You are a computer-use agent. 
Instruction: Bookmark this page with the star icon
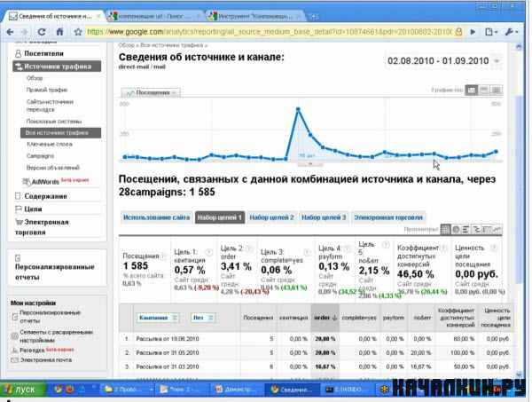(78, 32)
